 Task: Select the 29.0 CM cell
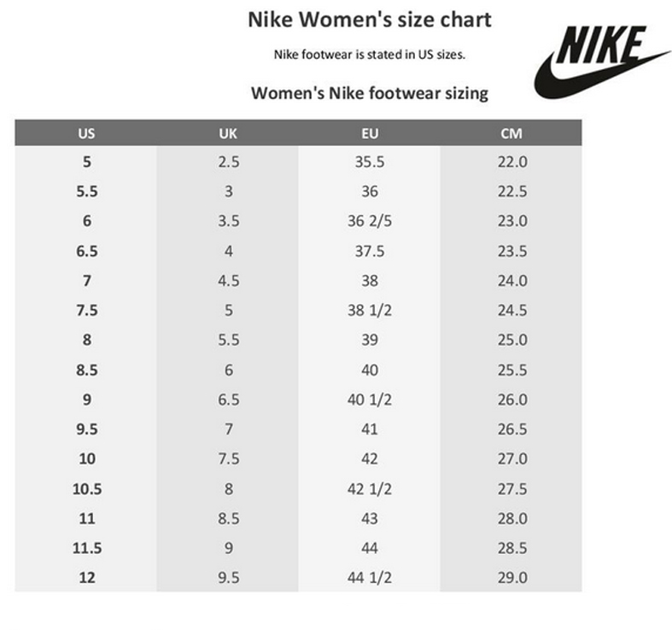[x=512, y=577]
